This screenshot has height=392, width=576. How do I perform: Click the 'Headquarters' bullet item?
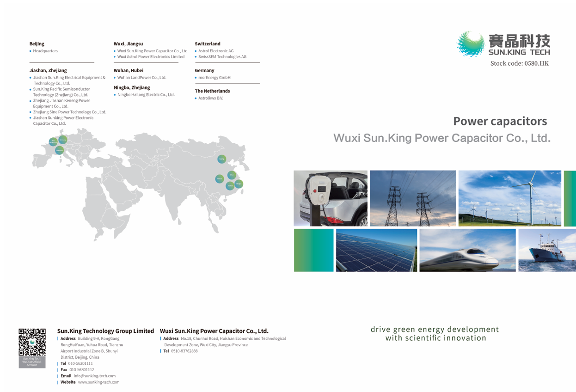point(45,51)
